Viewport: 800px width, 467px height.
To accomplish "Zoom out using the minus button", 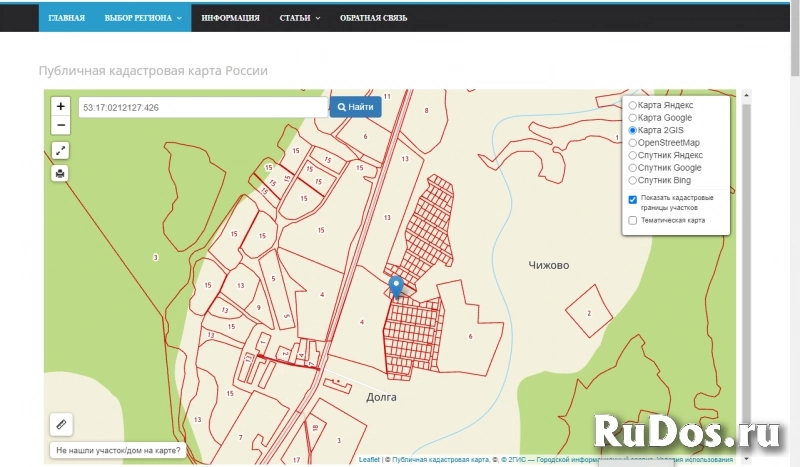I will [x=61, y=125].
